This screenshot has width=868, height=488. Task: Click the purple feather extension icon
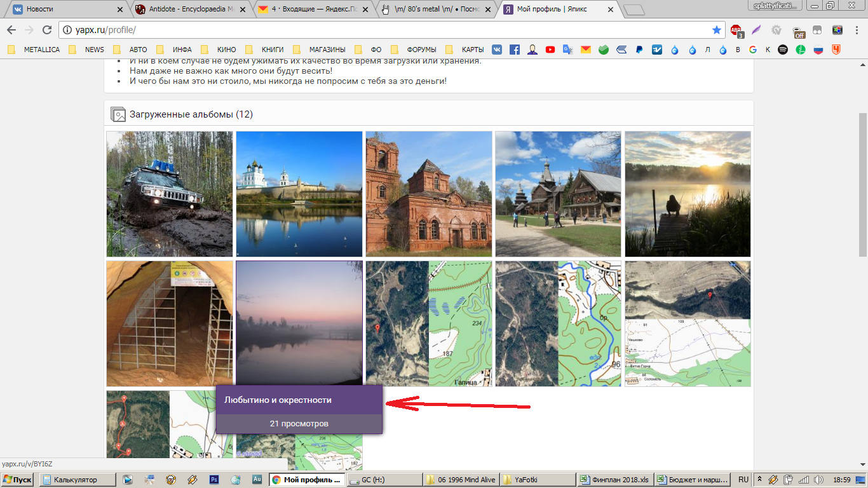756,30
